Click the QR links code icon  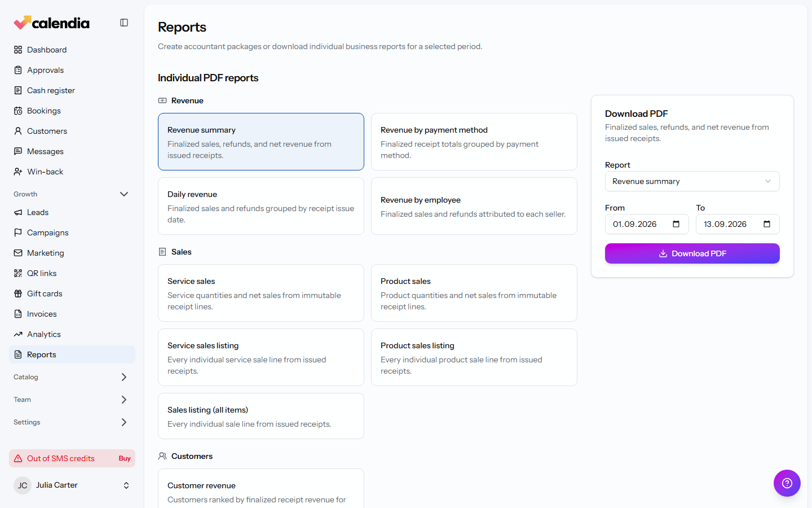point(18,273)
